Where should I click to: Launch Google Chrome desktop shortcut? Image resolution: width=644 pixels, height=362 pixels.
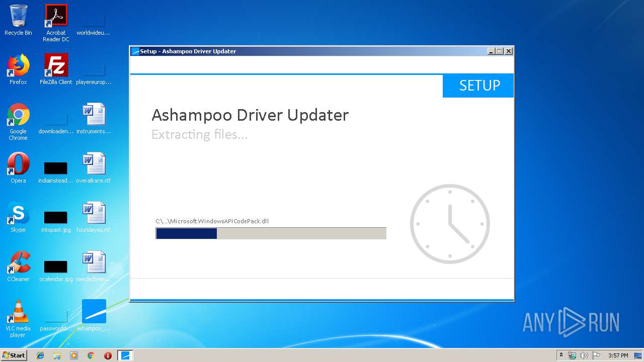pyautogui.click(x=18, y=122)
